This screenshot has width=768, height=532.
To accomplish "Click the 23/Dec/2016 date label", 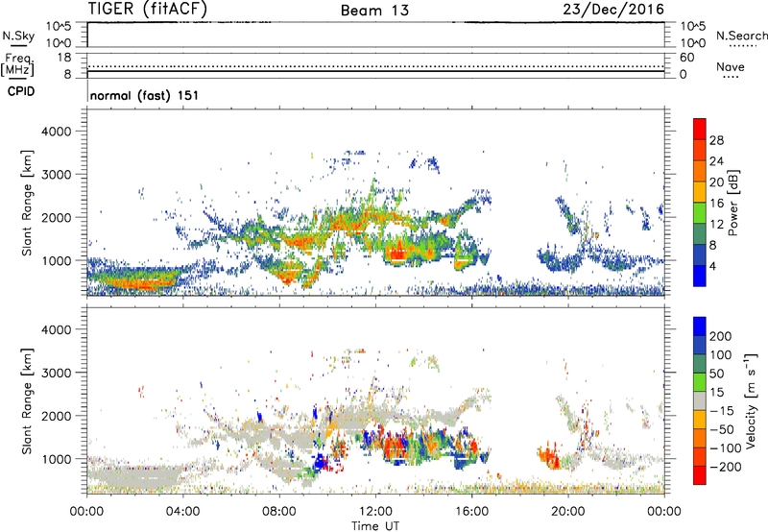I will click(x=613, y=9).
